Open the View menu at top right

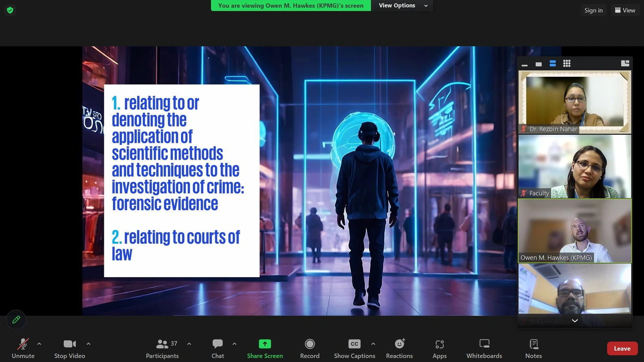(625, 10)
